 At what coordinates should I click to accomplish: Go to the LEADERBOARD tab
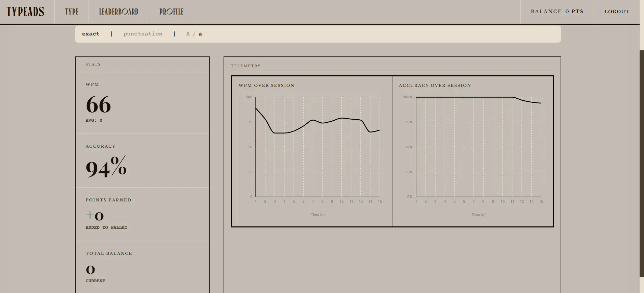pyautogui.click(x=119, y=12)
